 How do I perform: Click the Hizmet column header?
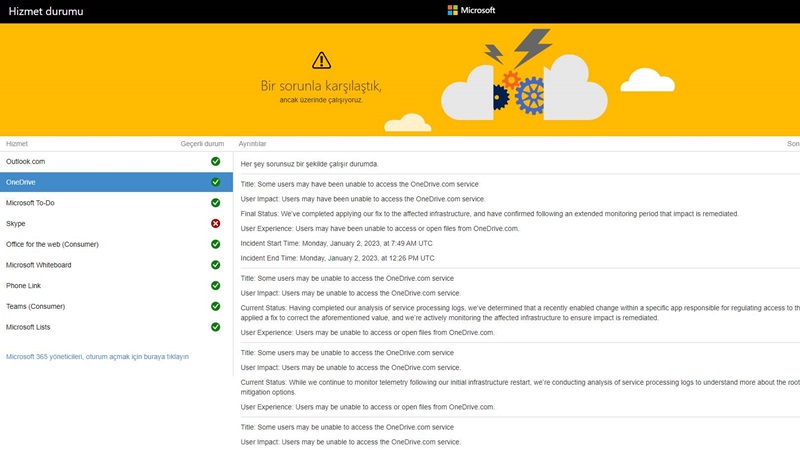click(x=17, y=144)
